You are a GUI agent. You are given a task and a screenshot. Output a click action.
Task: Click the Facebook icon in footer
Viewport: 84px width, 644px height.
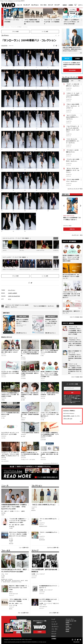click(75, 639)
